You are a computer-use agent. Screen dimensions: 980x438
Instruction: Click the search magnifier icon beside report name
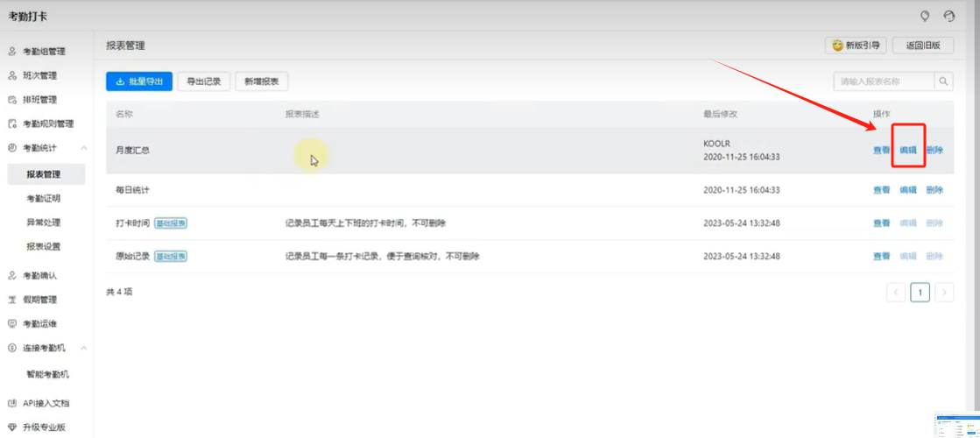944,81
